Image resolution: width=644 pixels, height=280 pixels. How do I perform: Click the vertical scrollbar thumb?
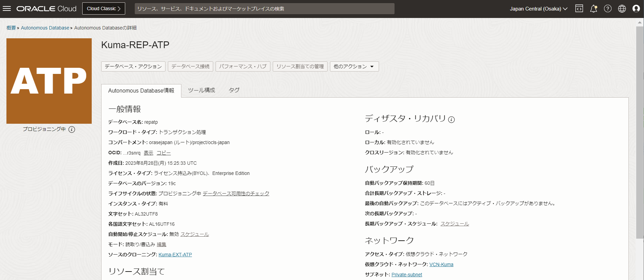(640, 132)
